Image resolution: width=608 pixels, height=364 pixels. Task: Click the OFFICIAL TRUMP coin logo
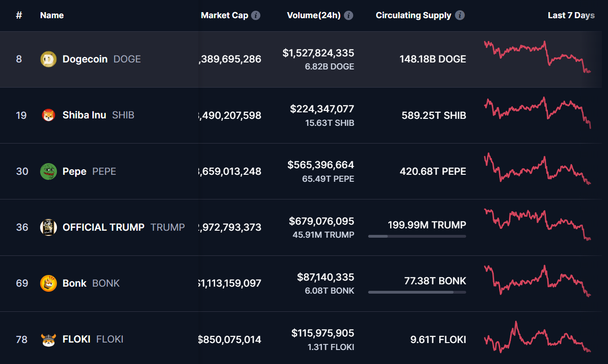pos(49,227)
